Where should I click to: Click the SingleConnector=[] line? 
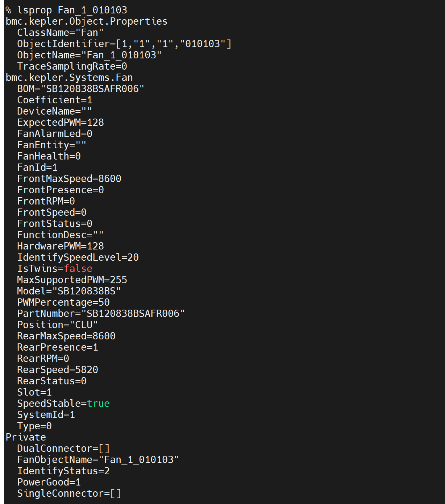click(x=69, y=493)
